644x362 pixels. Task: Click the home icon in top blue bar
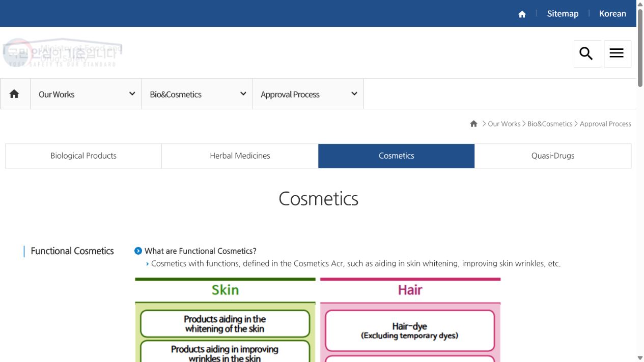click(x=522, y=14)
